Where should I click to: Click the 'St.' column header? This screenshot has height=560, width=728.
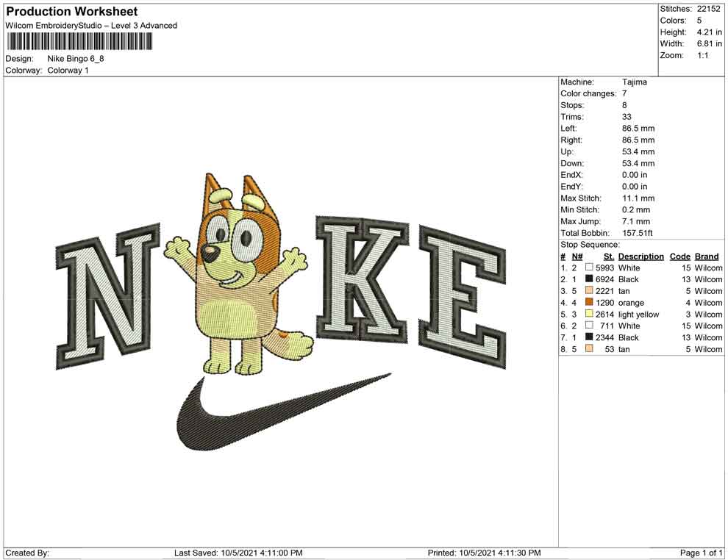coord(609,256)
